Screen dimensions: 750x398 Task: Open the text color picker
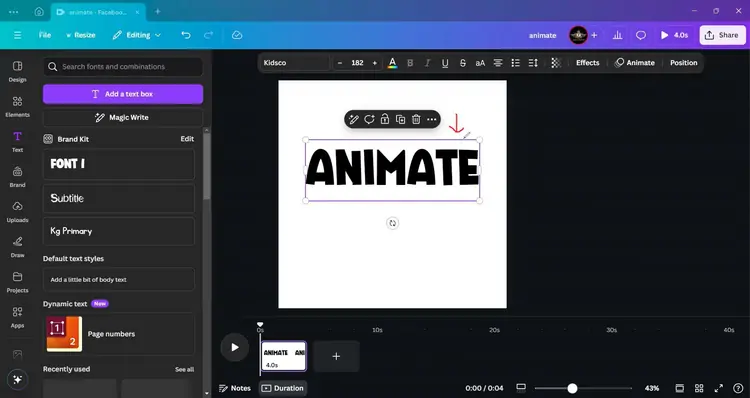392,63
